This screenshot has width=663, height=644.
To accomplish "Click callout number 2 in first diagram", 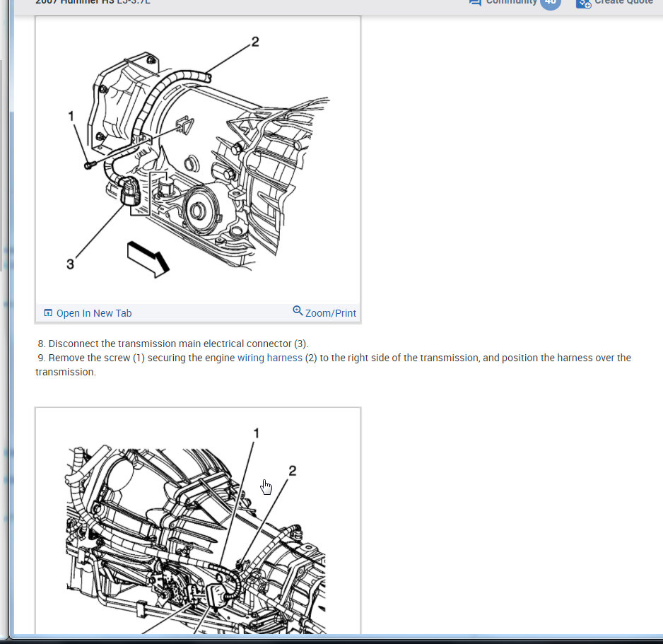I will coord(254,42).
